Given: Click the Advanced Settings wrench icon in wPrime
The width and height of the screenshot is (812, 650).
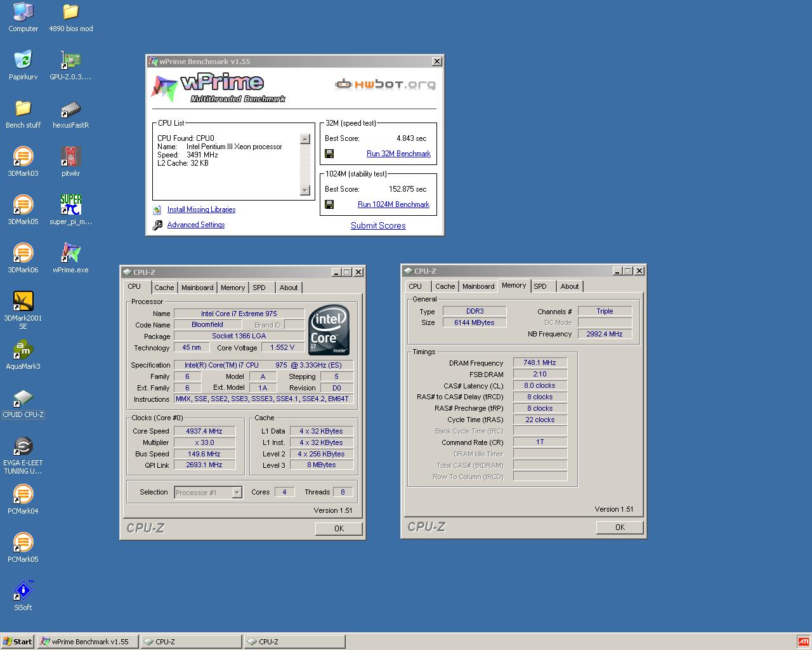Looking at the screenshot, I should (x=157, y=225).
